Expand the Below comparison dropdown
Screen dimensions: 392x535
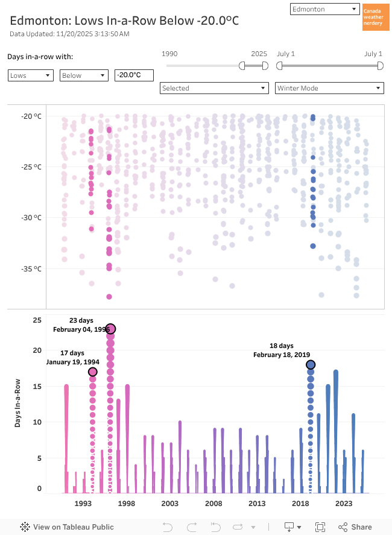pos(83,75)
